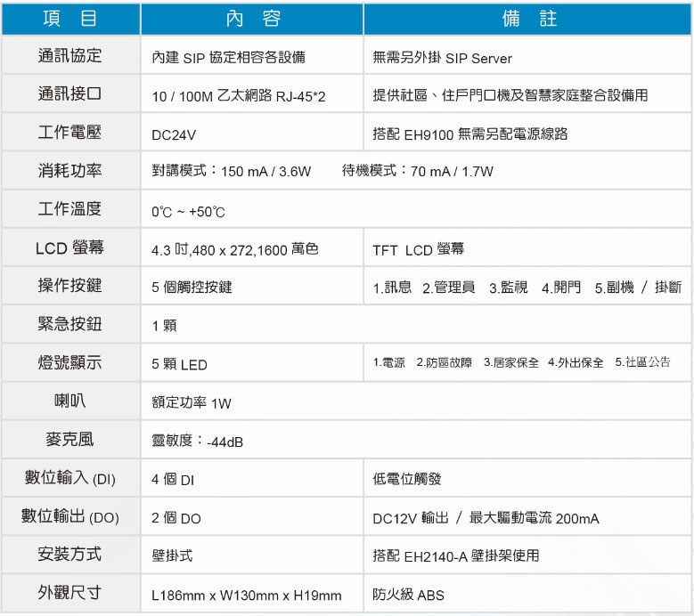694x616 pixels.
Task: Click the '1 顆' value
Action: click(x=164, y=326)
